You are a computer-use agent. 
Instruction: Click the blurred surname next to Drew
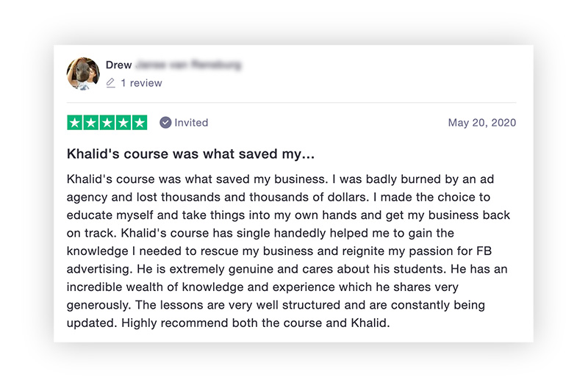pos(189,65)
